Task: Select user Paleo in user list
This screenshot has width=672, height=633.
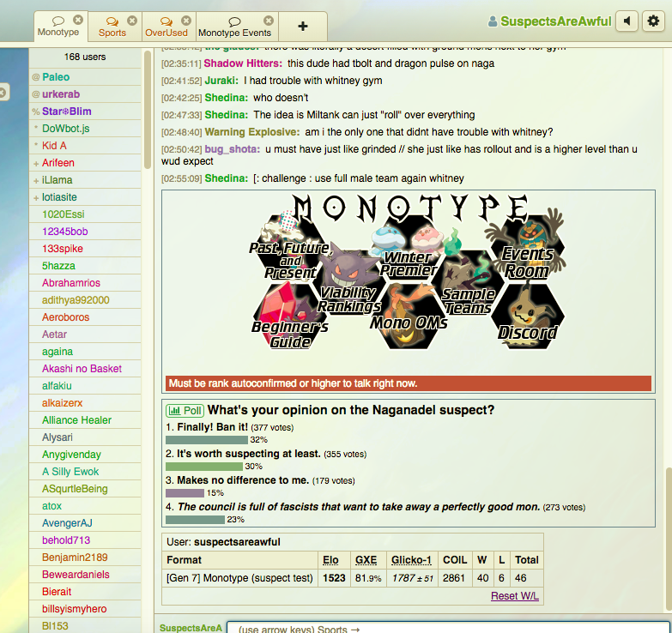Action: point(85,77)
